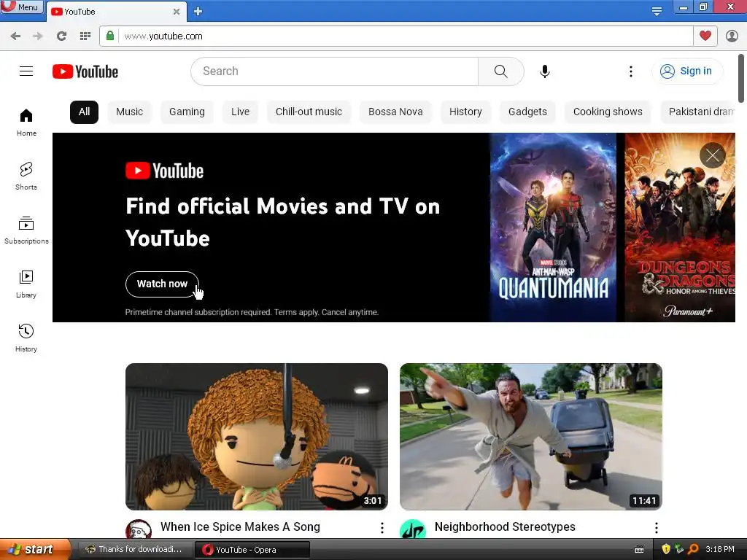Open options menu for Ice Spice video
This screenshot has width=747, height=560.
point(382,528)
